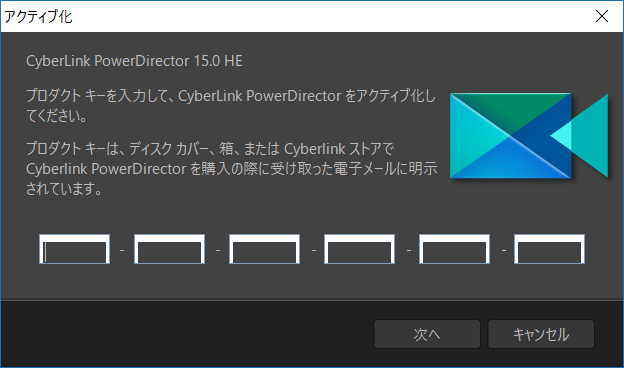Screen dimensions: 624x368
Task: Click the CyberLink PowerDirector 15.0 HE heading
Action: click(134, 61)
